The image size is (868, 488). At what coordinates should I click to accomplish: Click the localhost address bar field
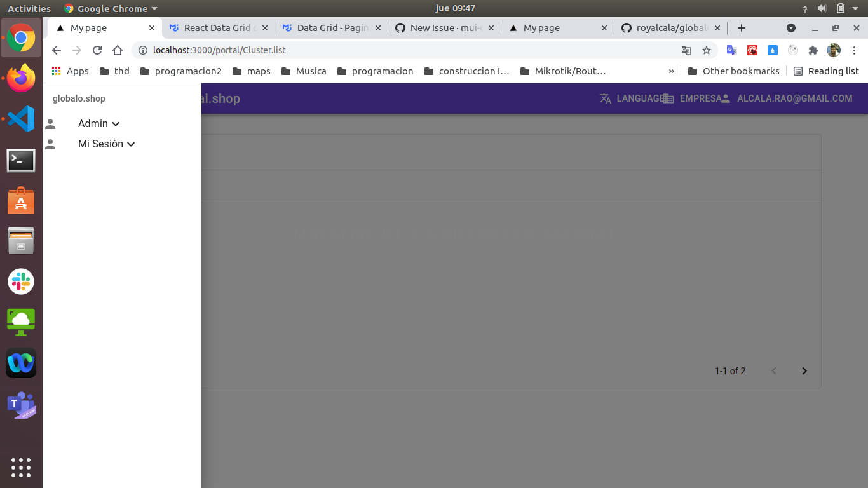click(x=318, y=50)
